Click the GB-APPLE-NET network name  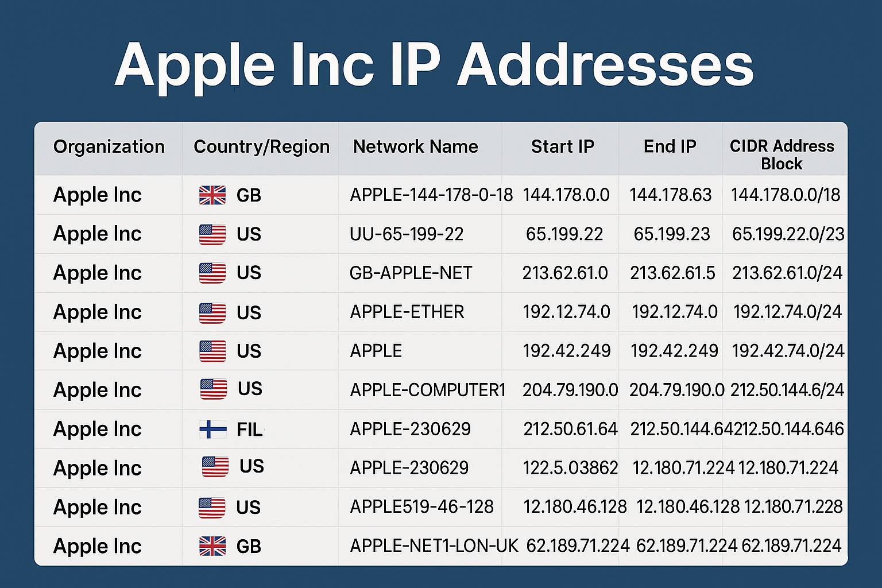[411, 273]
